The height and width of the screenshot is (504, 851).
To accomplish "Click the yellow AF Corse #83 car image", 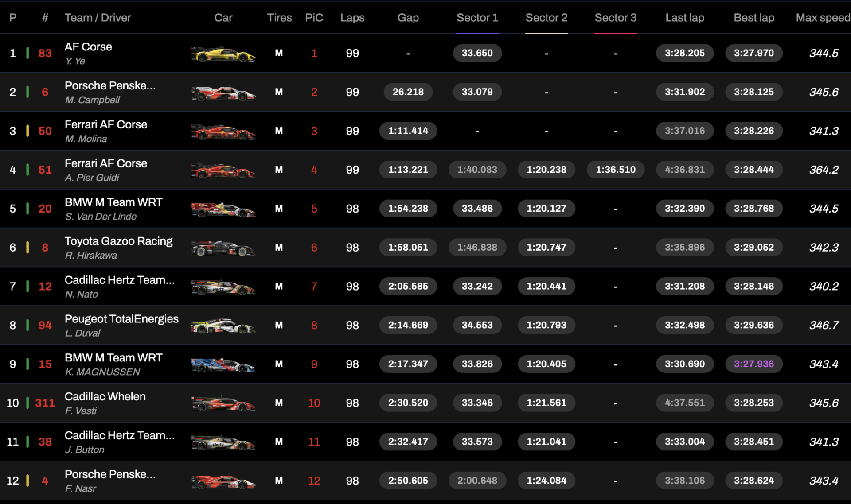I will coord(223,54).
